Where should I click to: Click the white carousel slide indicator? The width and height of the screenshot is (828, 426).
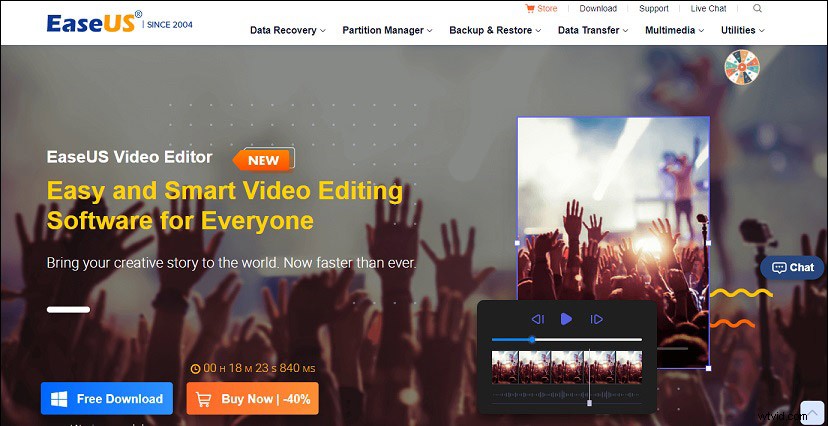pyautogui.click(x=68, y=309)
